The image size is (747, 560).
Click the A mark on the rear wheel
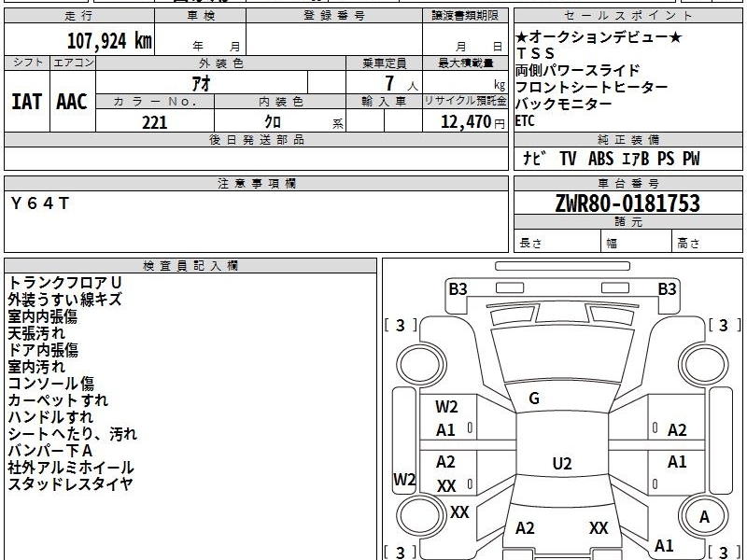704,517
